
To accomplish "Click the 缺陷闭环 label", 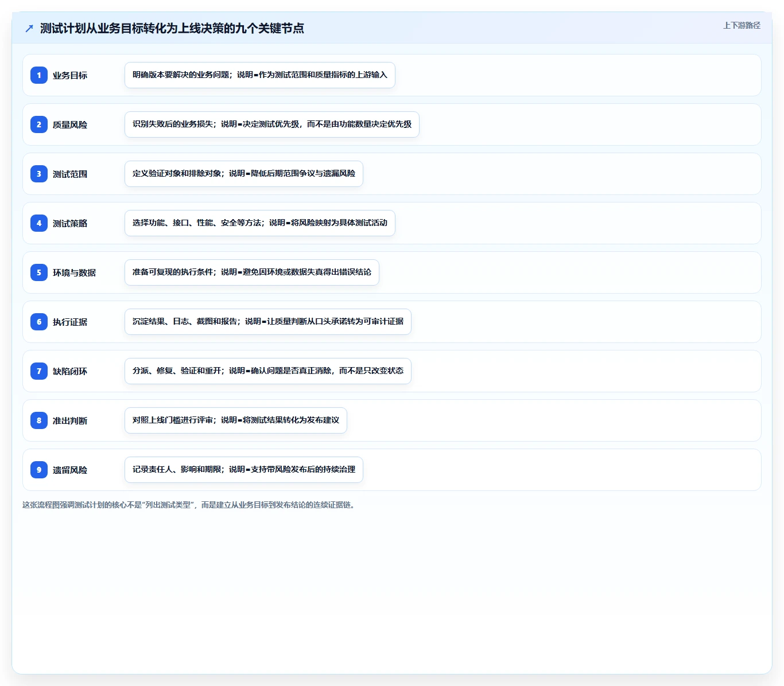I will [70, 371].
